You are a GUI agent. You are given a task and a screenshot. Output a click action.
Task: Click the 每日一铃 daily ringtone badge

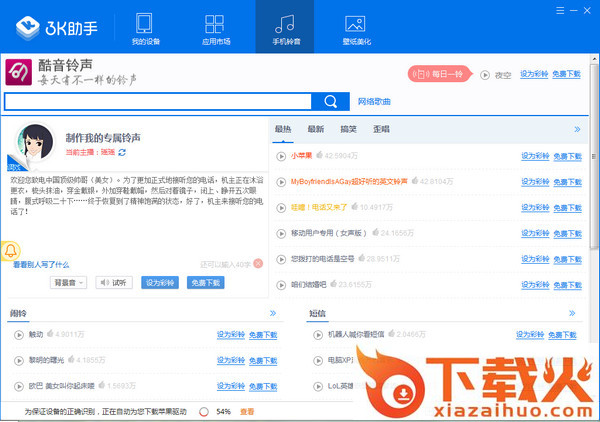[440, 74]
